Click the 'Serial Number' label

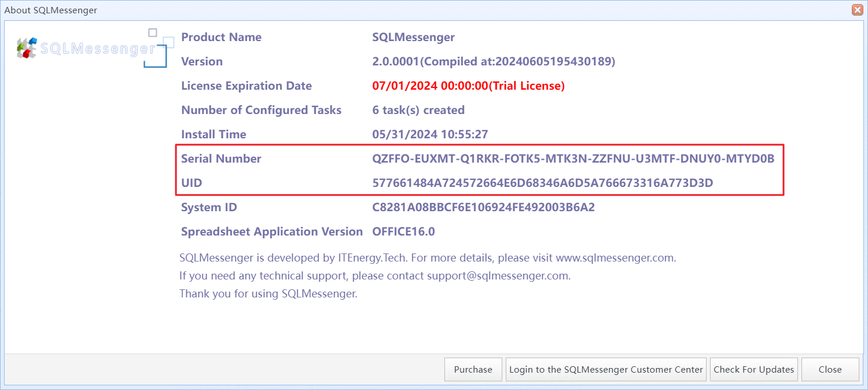click(x=221, y=159)
